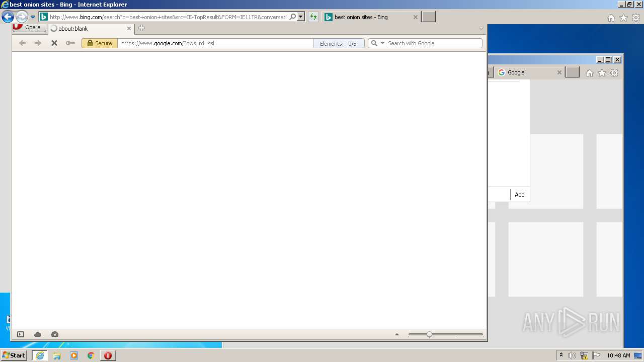Add a new Opera tab
Screen dimensions: 644x362
coord(141,28)
